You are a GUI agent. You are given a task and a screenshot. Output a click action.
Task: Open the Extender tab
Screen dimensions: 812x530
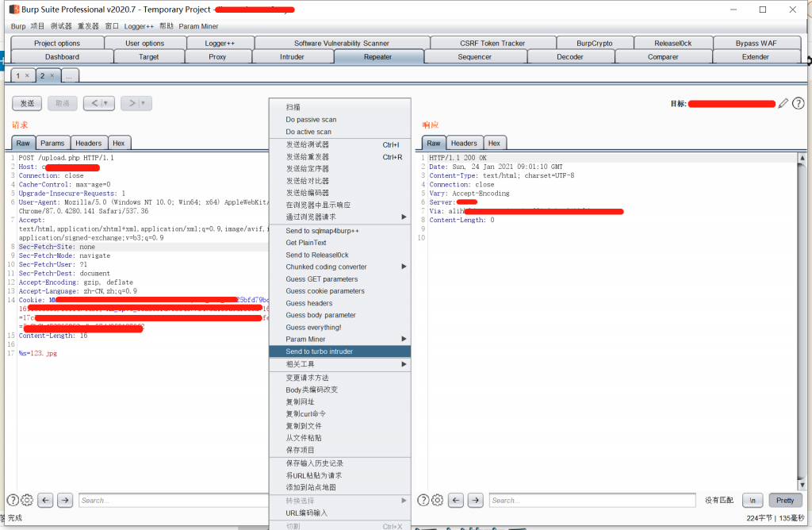[756, 56]
